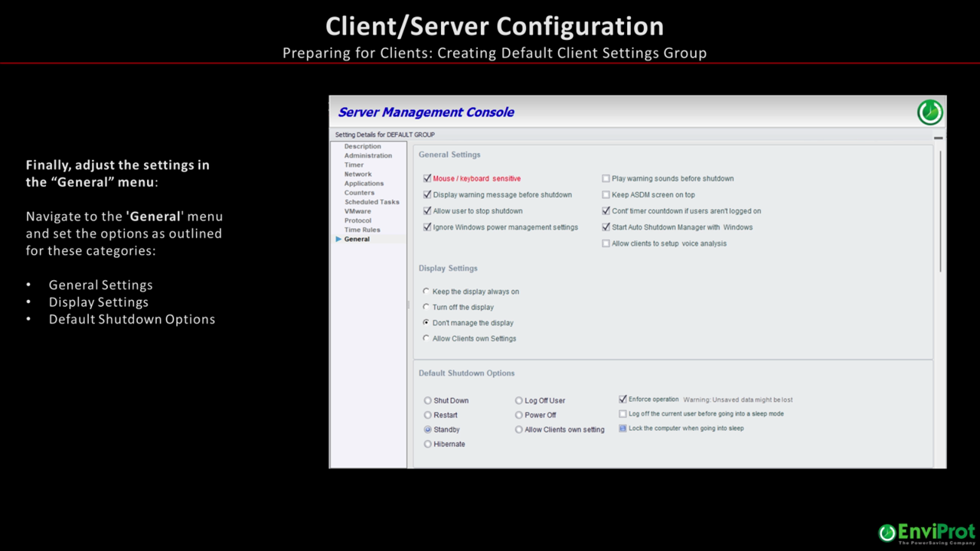980x551 pixels.
Task: Open Network settings page
Action: pyautogui.click(x=358, y=174)
